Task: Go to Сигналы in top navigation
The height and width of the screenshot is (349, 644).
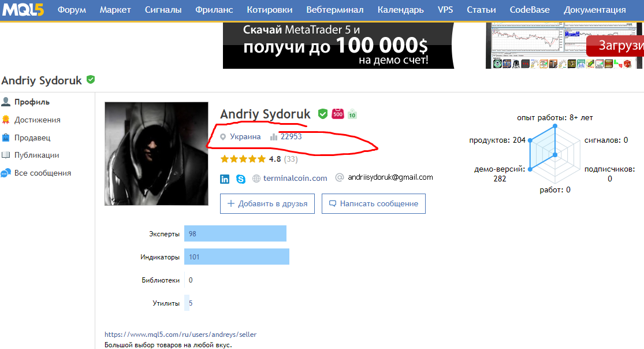Action: tap(163, 9)
